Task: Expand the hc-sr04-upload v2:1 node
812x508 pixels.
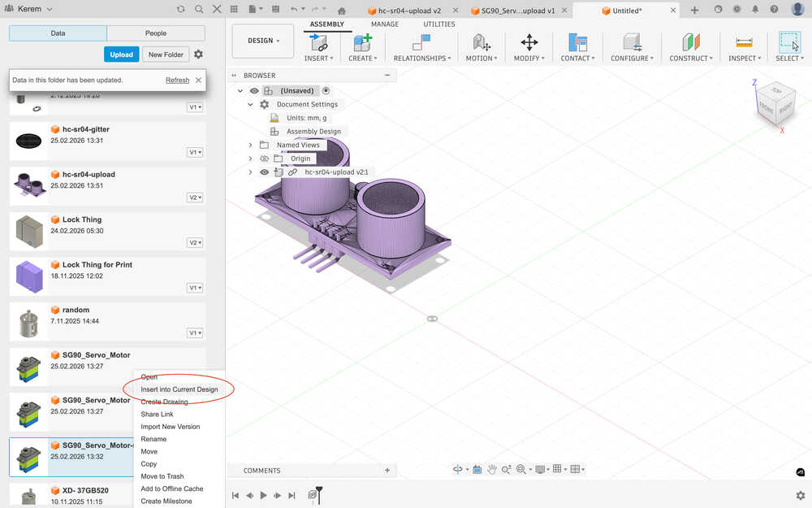Action: pyautogui.click(x=251, y=172)
